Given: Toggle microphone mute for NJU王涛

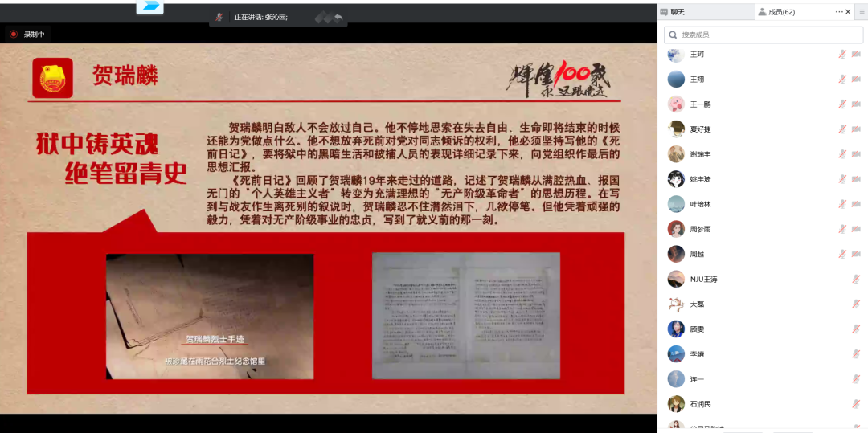Looking at the screenshot, I should point(856,279).
